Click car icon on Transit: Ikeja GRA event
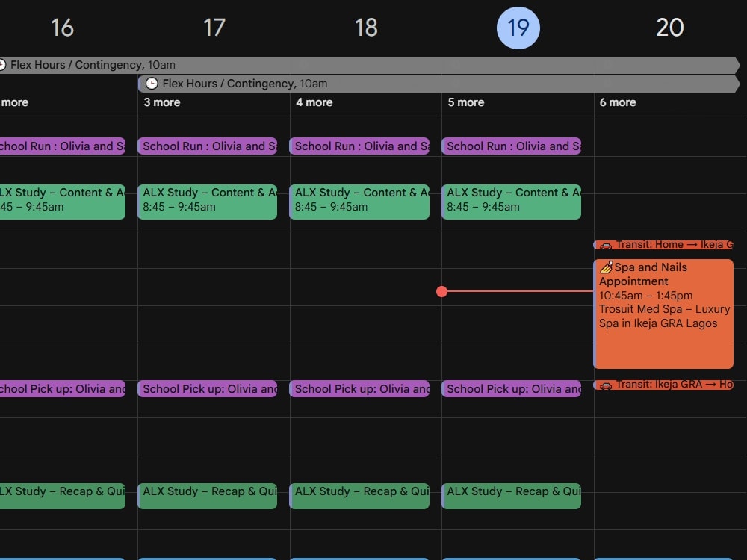The image size is (747, 560). tap(606, 385)
